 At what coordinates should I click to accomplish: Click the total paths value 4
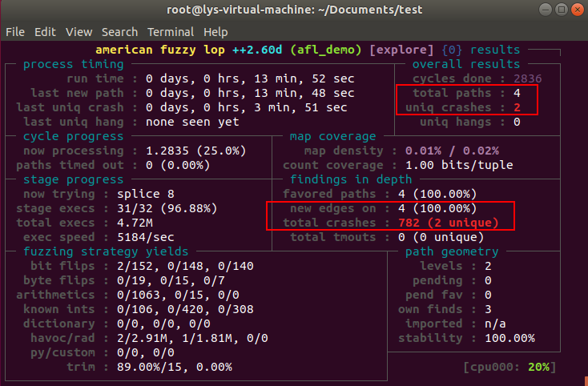tap(517, 93)
